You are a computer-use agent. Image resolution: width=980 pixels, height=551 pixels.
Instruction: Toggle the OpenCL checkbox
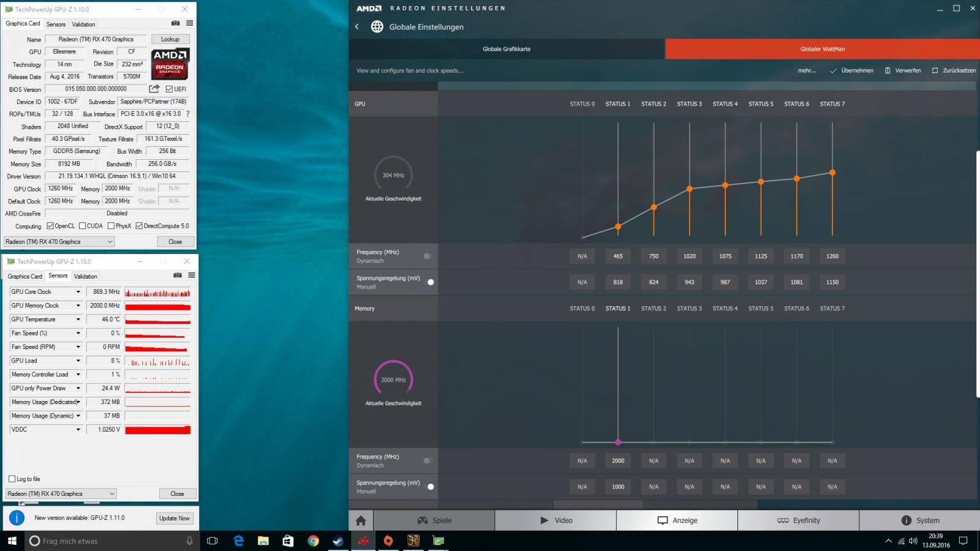point(50,226)
